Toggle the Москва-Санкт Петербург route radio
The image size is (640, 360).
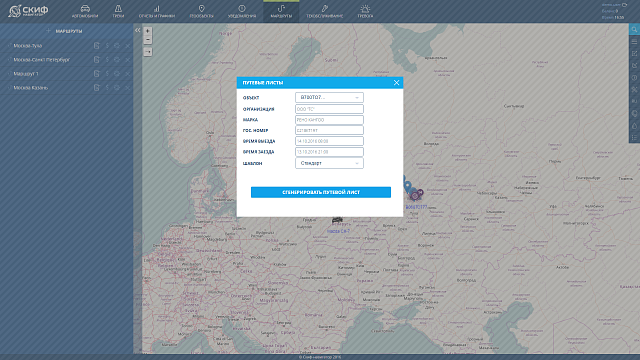[9, 60]
